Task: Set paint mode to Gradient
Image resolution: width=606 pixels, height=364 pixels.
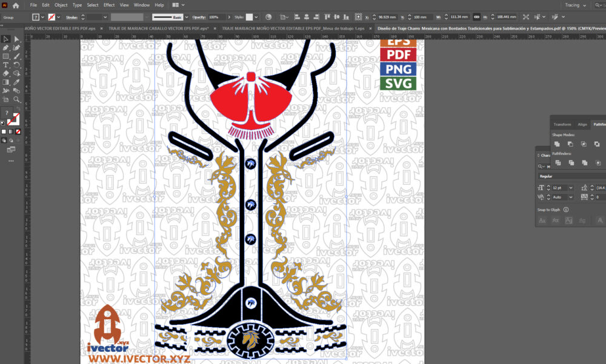Action: click(x=11, y=132)
